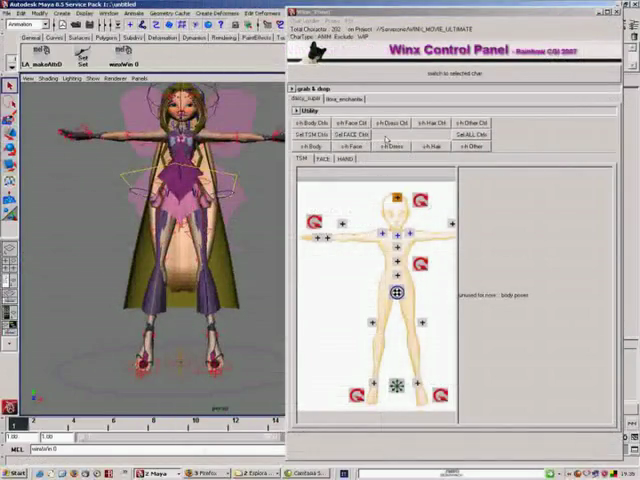Open the Create menu in Maya
640x480 pixels.
pos(62,13)
